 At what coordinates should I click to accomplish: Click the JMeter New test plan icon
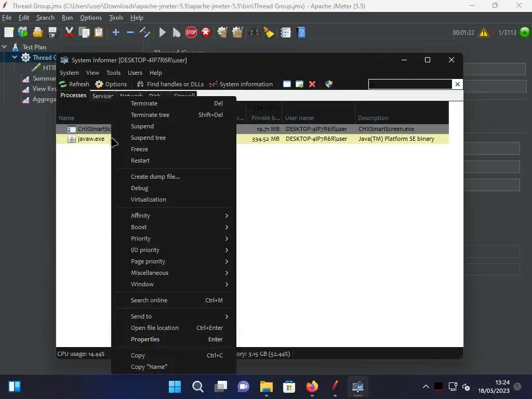[x=9, y=33]
